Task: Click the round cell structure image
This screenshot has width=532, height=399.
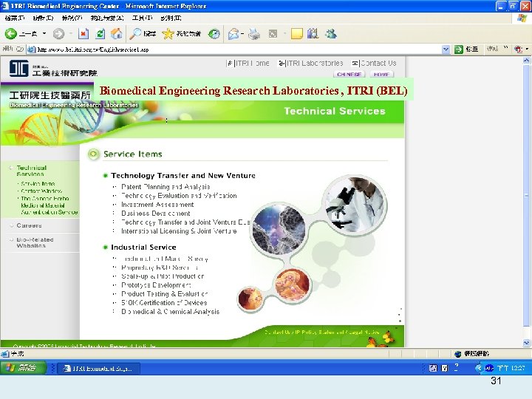Action: [x=279, y=230]
